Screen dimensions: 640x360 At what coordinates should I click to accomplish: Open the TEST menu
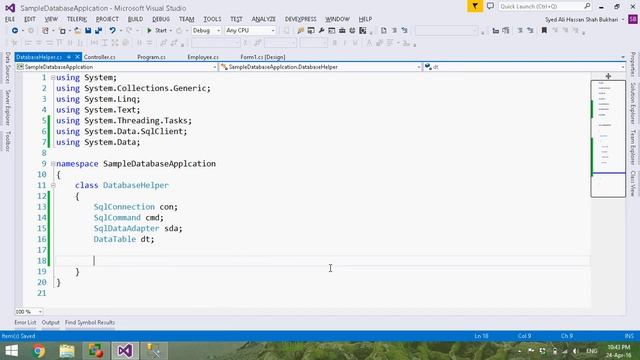236,19
